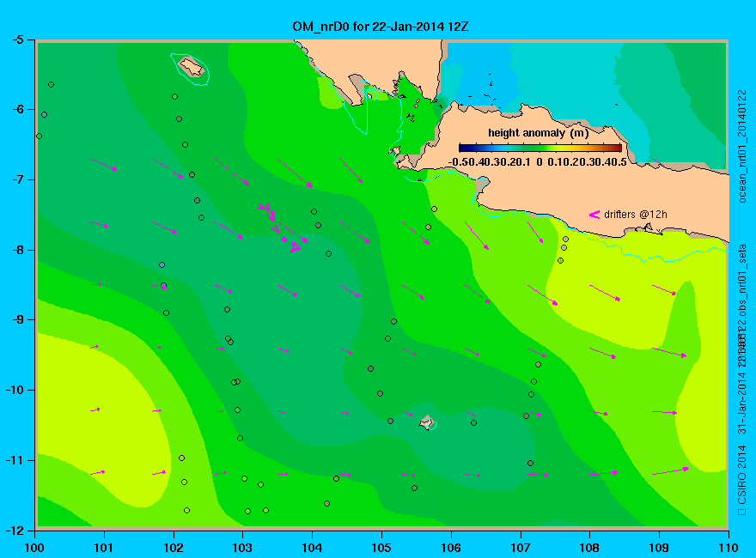Screen dimensions: 756x558
Task: Click the y-axis tick label -5
Action: 17,39
